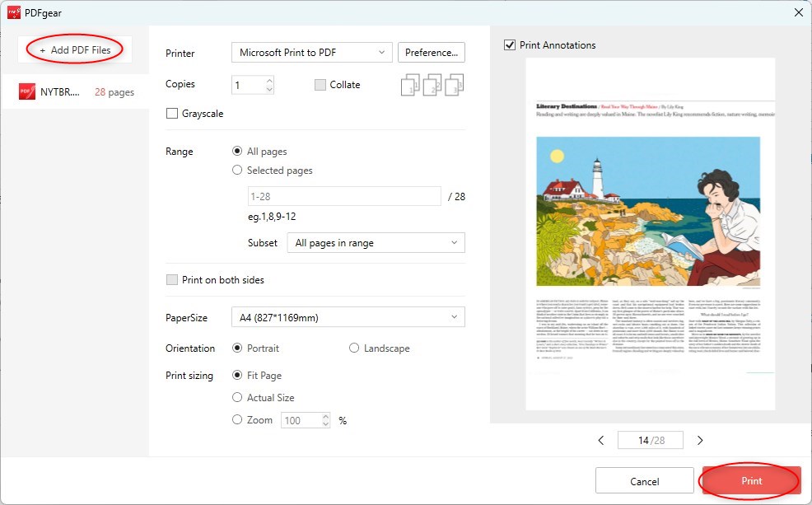Click the PDFgear logo in title bar

(13, 12)
